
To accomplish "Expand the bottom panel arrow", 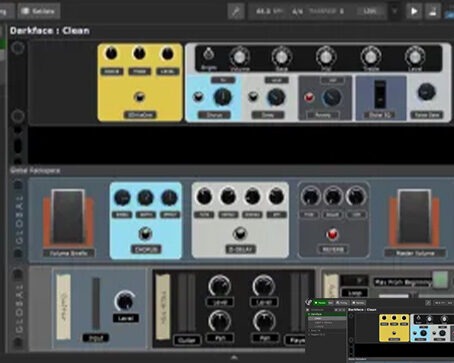I will 234,358.
